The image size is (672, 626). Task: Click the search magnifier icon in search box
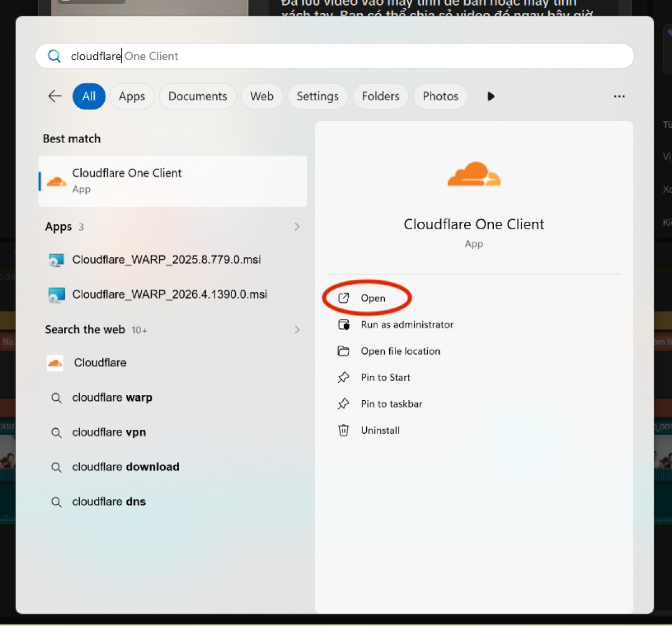click(54, 56)
